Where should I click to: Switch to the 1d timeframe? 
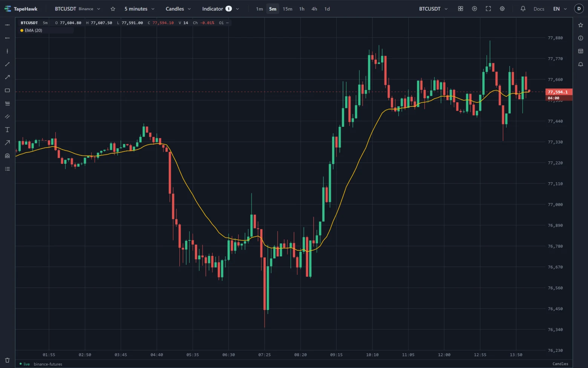point(327,9)
